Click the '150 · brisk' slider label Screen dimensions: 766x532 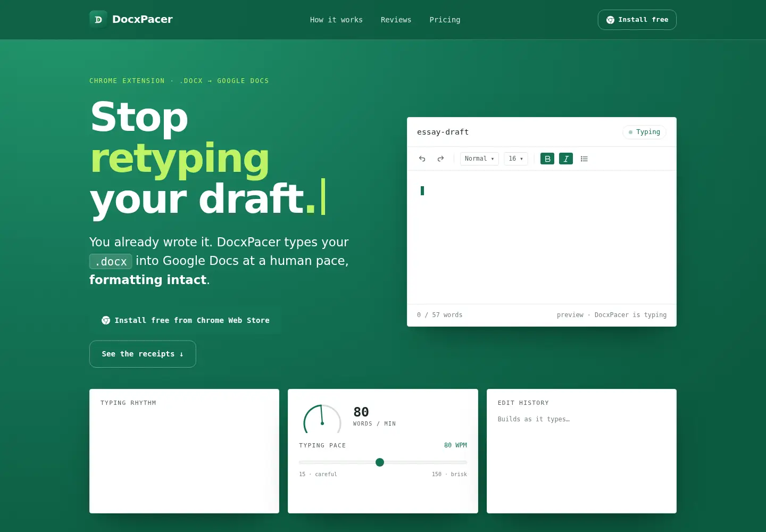(x=449, y=474)
